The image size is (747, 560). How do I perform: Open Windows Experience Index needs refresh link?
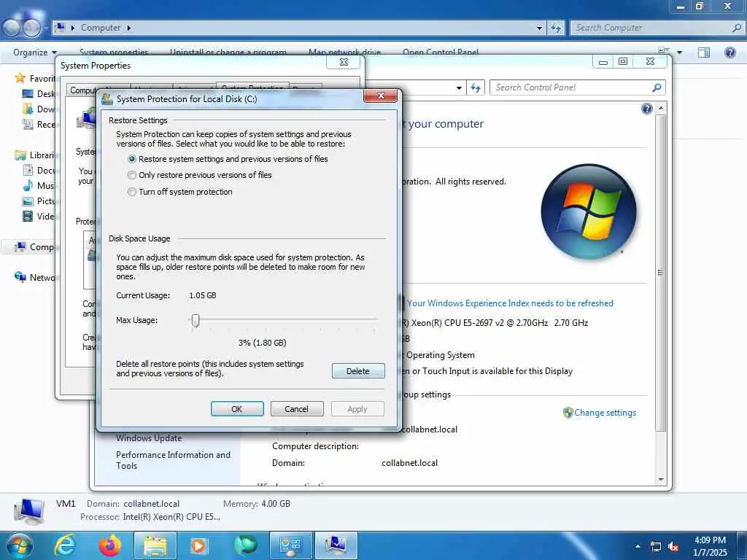click(510, 303)
